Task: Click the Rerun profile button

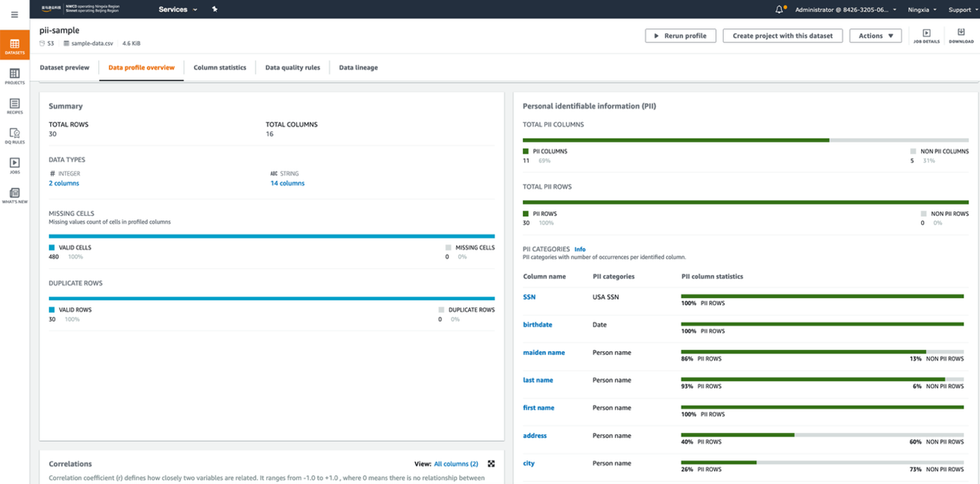Action: pyautogui.click(x=680, y=36)
